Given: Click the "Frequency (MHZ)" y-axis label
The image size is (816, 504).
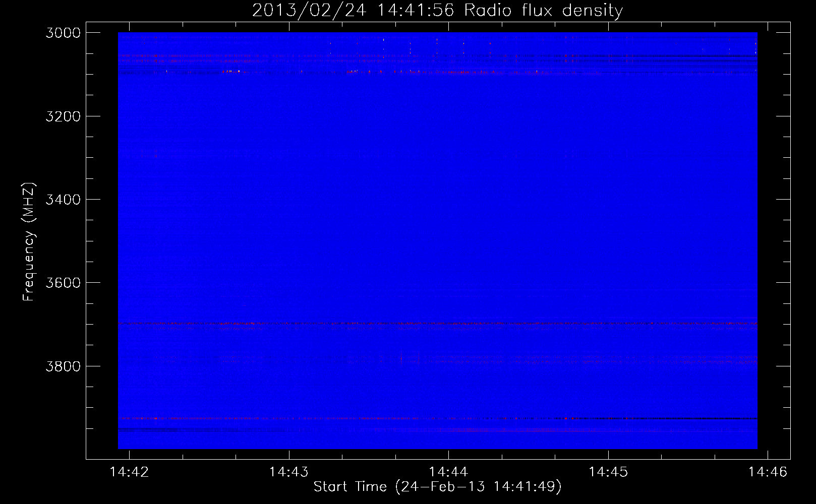Looking at the screenshot, I should click(x=29, y=242).
